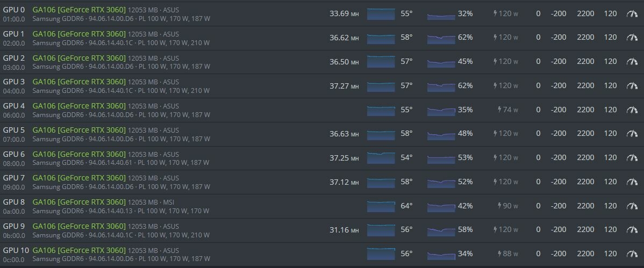Click the GPU 3 card name link
644x268 pixels.
(79, 82)
